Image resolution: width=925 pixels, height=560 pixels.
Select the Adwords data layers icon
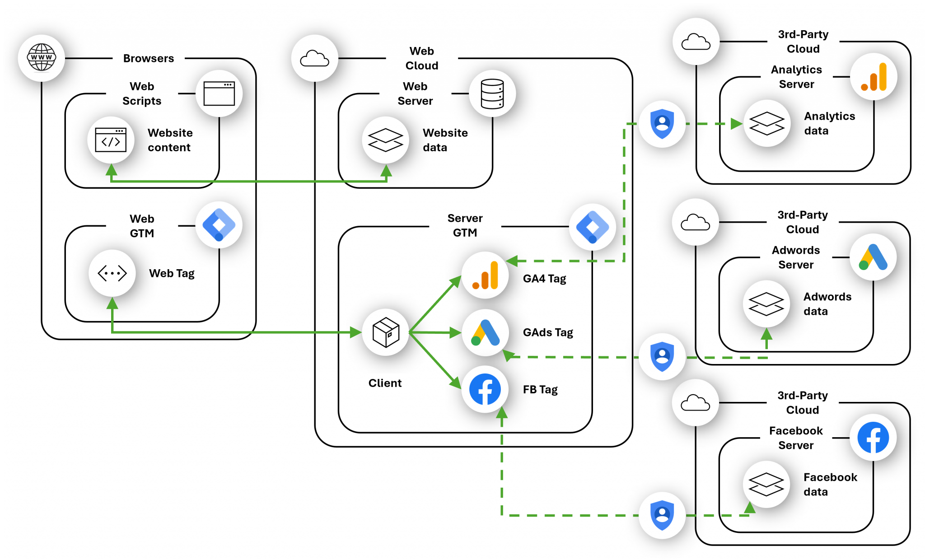(766, 304)
